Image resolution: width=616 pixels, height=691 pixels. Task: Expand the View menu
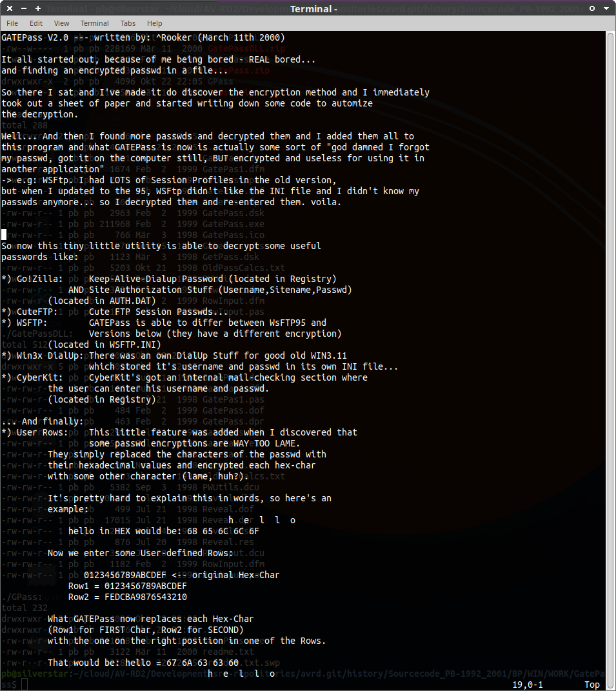[61, 23]
